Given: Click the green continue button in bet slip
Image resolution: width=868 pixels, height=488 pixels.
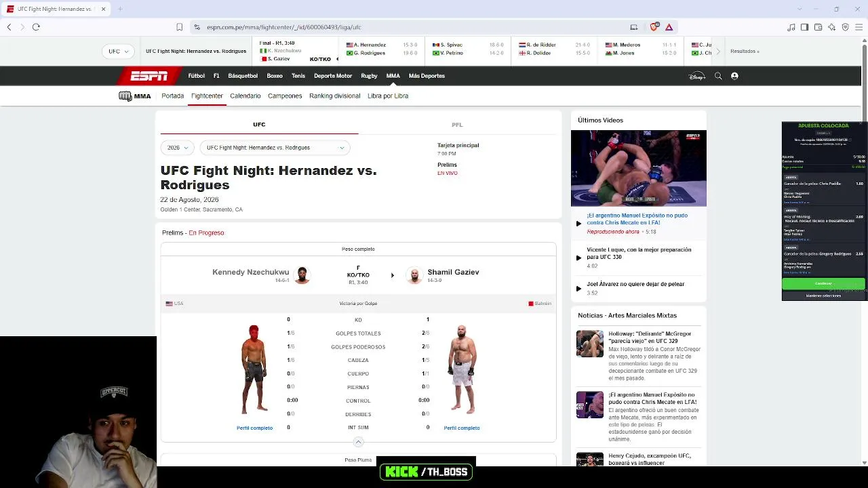Looking at the screenshot, I should coord(823,283).
